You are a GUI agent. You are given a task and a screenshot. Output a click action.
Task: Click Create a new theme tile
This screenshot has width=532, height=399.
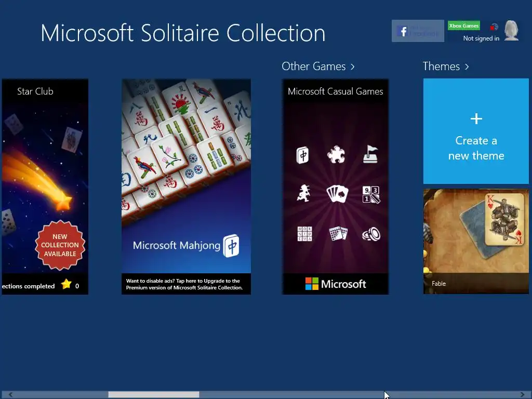[x=476, y=131]
